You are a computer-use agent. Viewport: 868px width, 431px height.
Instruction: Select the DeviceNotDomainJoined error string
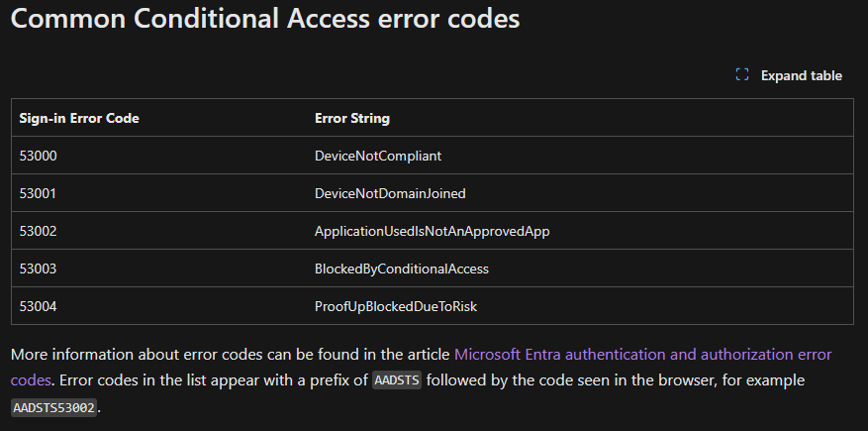point(390,193)
